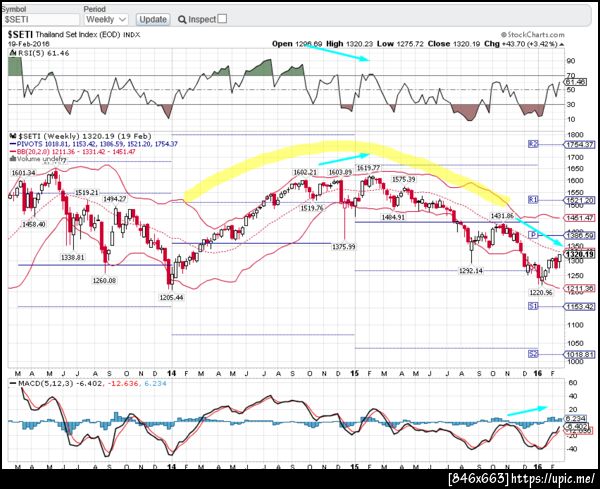
Task: Click the 1494.27 price annotation
Action: click(114, 199)
